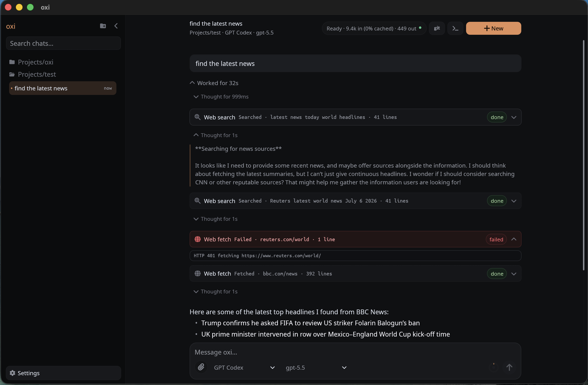
Task: Click the attach file paperclip icon
Action: 201,367
